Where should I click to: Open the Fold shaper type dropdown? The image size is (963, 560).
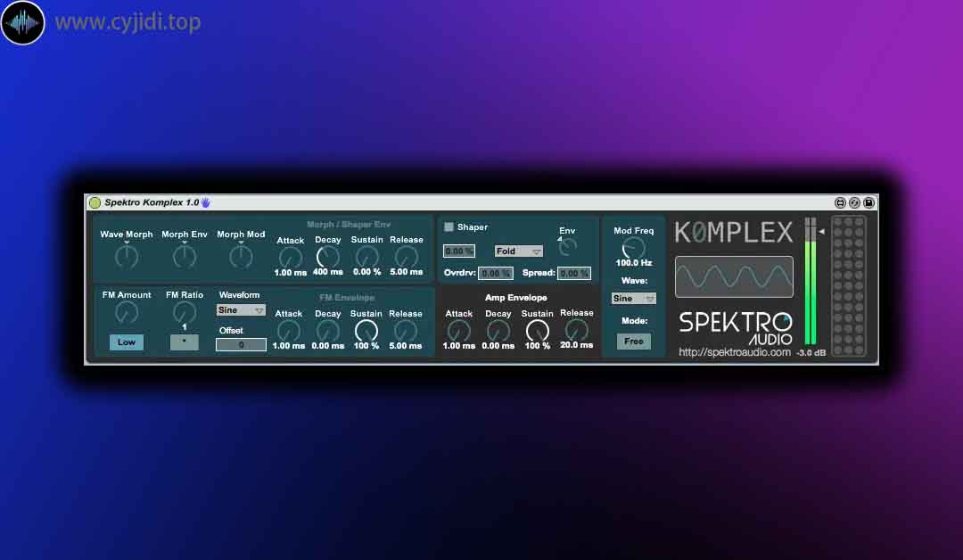tap(518, 251)
